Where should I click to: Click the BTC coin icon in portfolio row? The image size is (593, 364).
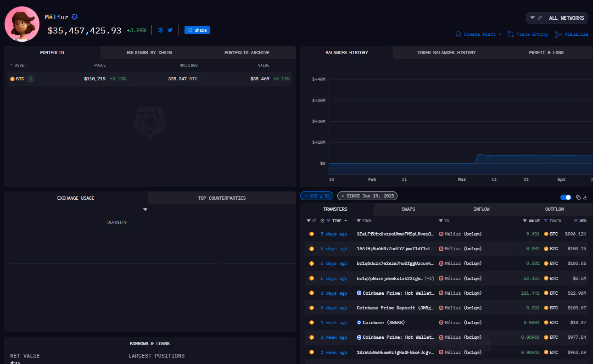[x=12, y=79]
